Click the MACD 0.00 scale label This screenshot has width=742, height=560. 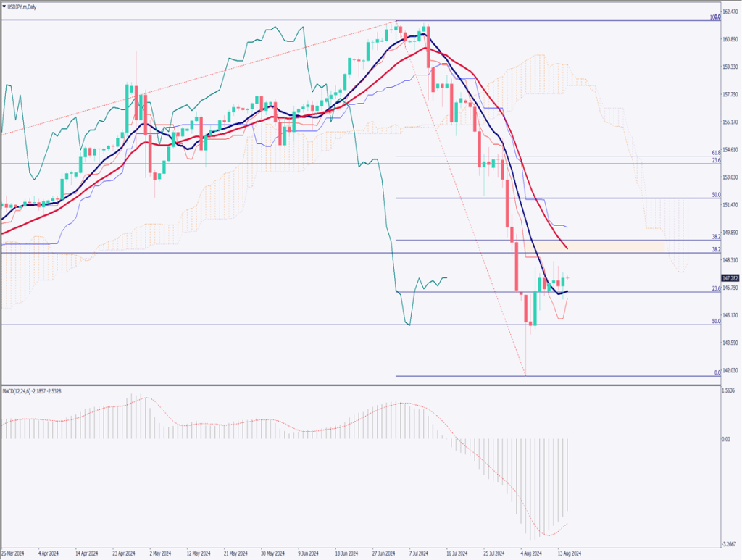point(726,439)
